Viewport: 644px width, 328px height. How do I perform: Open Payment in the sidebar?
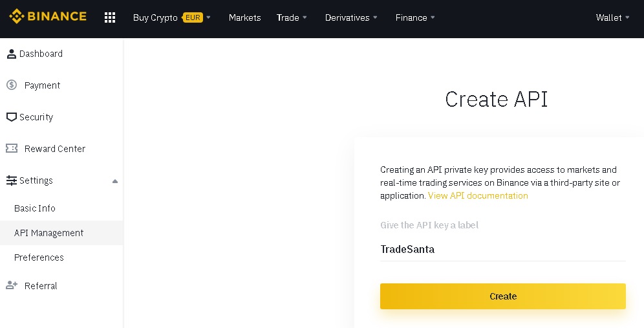point(42,85)
